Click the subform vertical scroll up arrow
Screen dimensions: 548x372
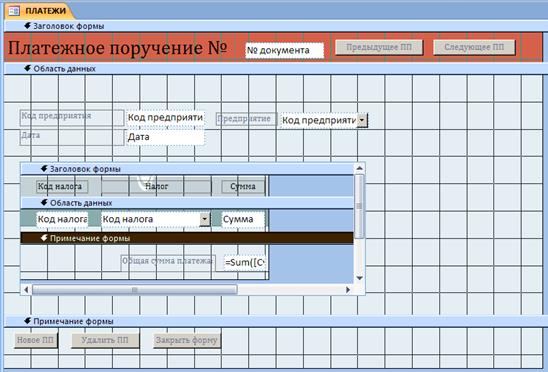(x=359, y=169)
